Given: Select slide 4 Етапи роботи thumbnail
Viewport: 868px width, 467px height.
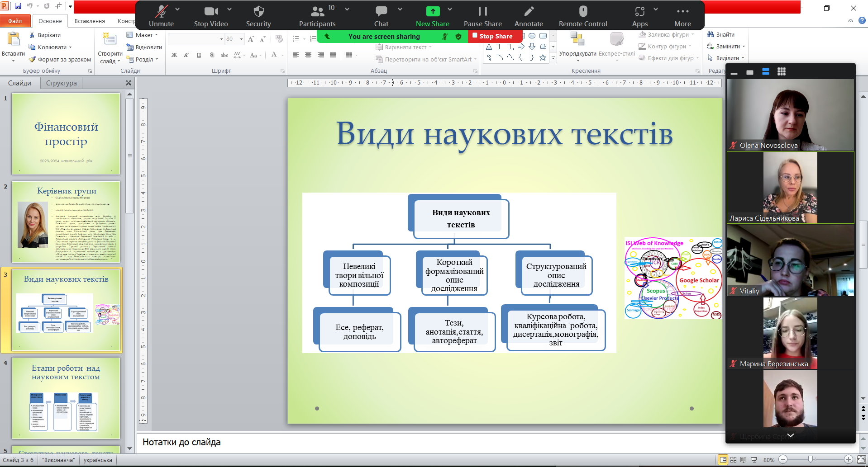Looking at the screenshot, I should click(66, 398).
